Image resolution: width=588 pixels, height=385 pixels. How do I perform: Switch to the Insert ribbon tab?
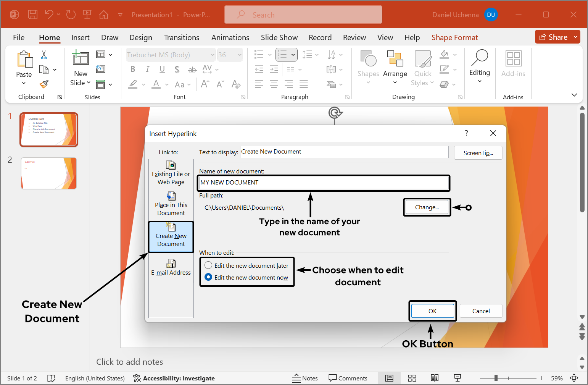click(80, 37)
